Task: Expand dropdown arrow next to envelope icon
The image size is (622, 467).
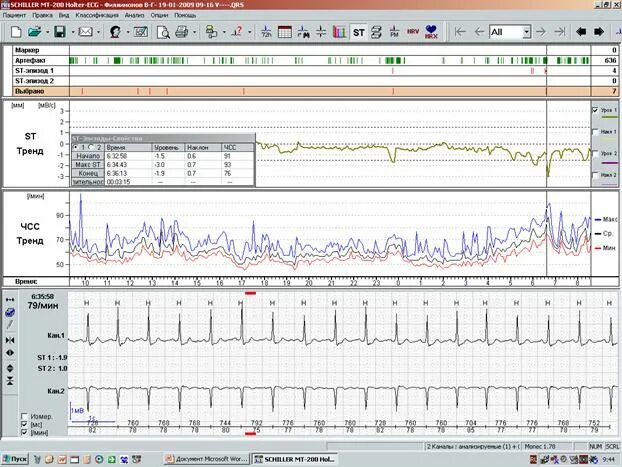Action: click(98, 32)
